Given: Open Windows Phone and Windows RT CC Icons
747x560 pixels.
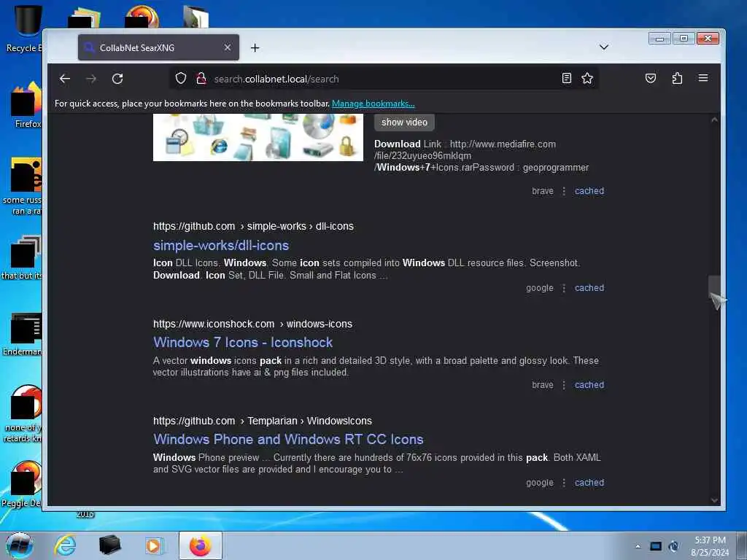Looking at the screenshot, I should [x=288, y=439].
